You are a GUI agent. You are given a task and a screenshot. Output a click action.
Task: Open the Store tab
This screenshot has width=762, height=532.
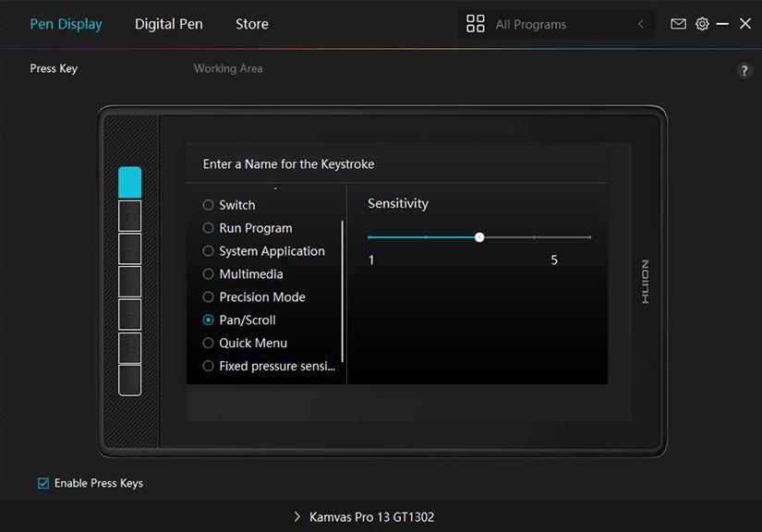point(251,24)
